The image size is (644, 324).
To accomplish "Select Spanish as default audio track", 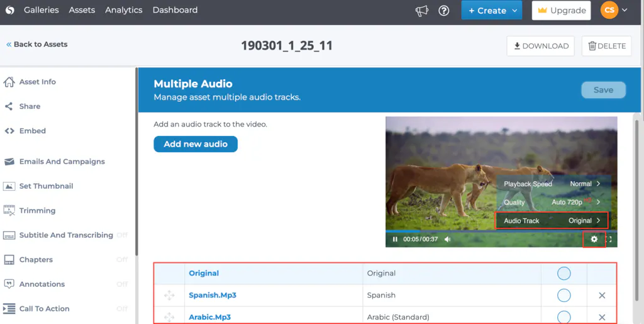I will point(563,295).
